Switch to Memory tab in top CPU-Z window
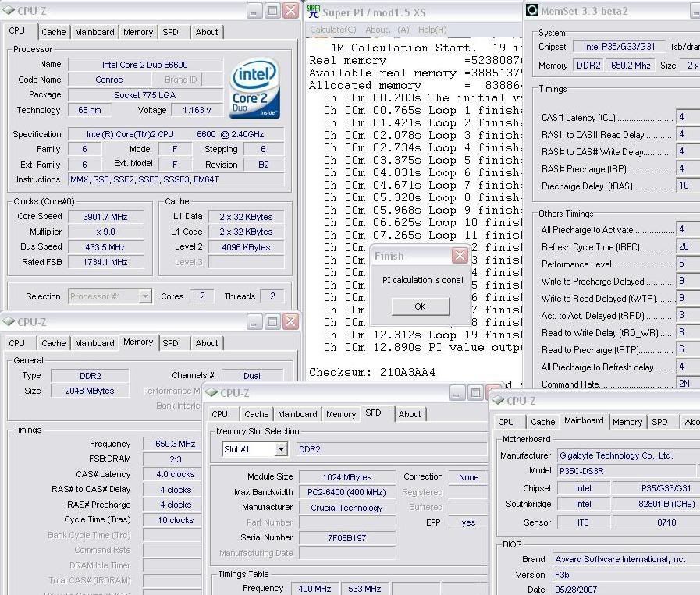Viewport: 700px width, 595px height. [138, 32]
